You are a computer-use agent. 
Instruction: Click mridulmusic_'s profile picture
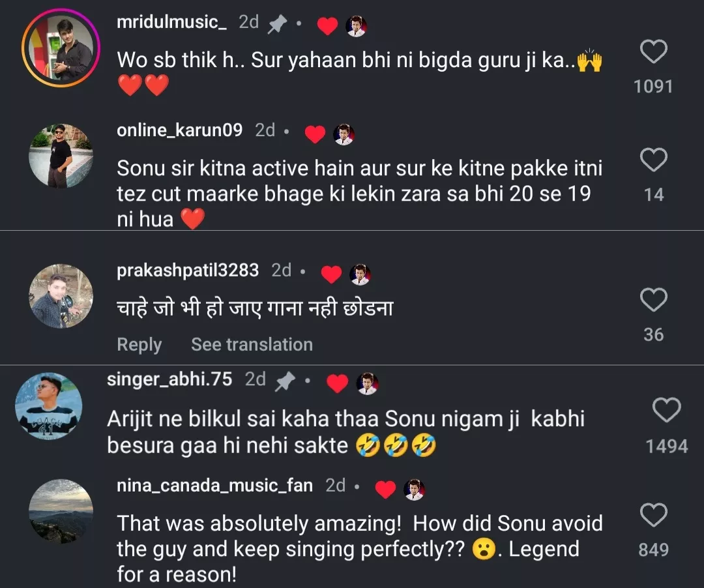(x=61, y=47)
